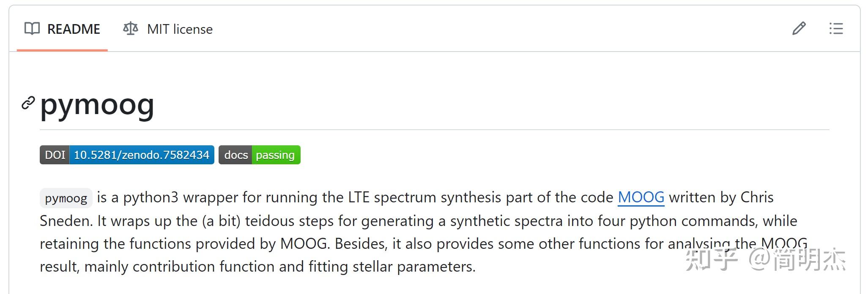868x294 pixels.
Task: Click the DOI label on the Zenodo badge
Action: point(54,155)
